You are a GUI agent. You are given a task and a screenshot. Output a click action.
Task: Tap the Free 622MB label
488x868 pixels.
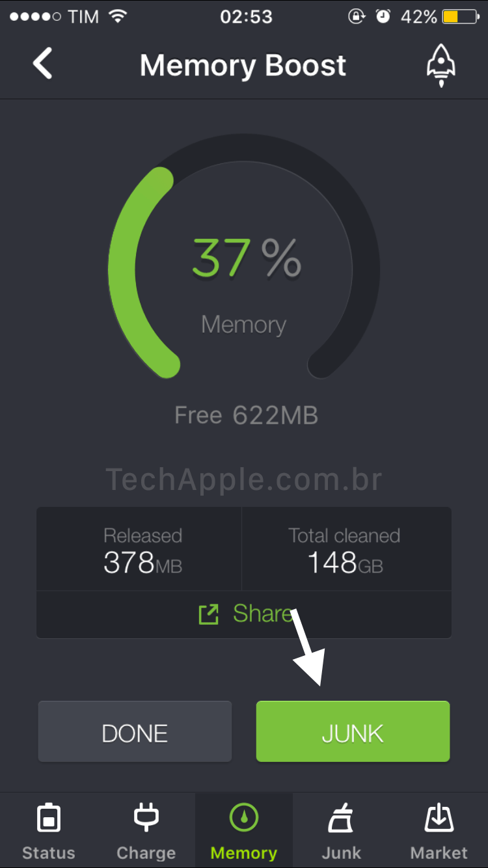click(246, 415)
